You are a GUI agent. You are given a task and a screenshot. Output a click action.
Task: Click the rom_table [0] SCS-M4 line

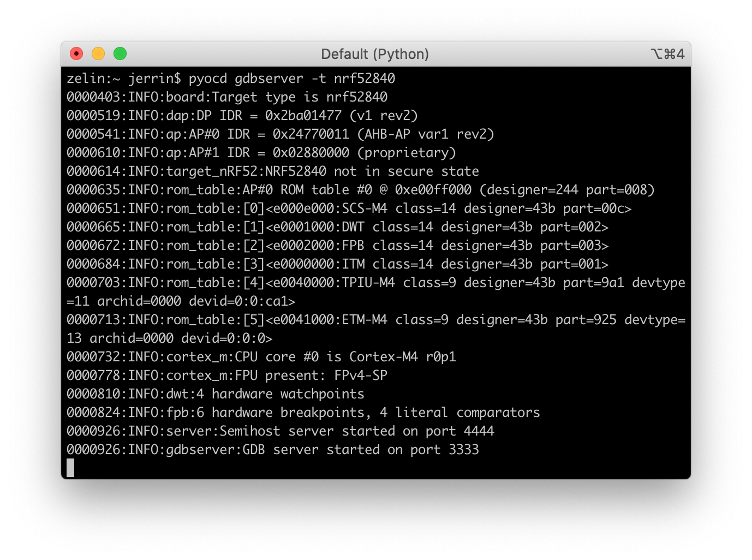[x=349, y=208]
